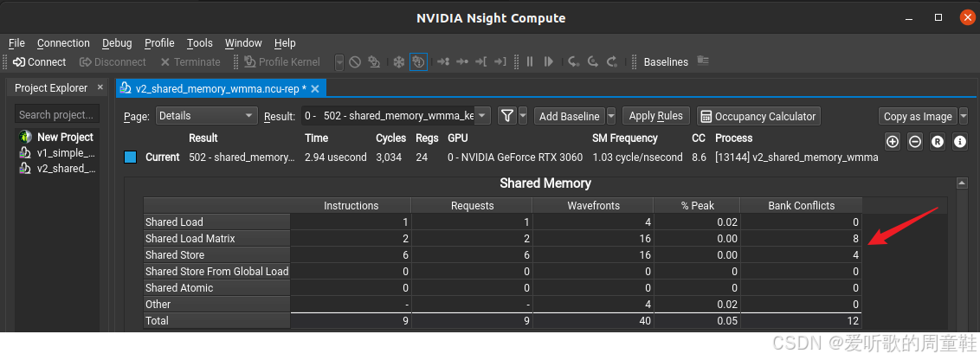
Task: Open the Occupancy Calculator
Action: click(x=758, y=116)
